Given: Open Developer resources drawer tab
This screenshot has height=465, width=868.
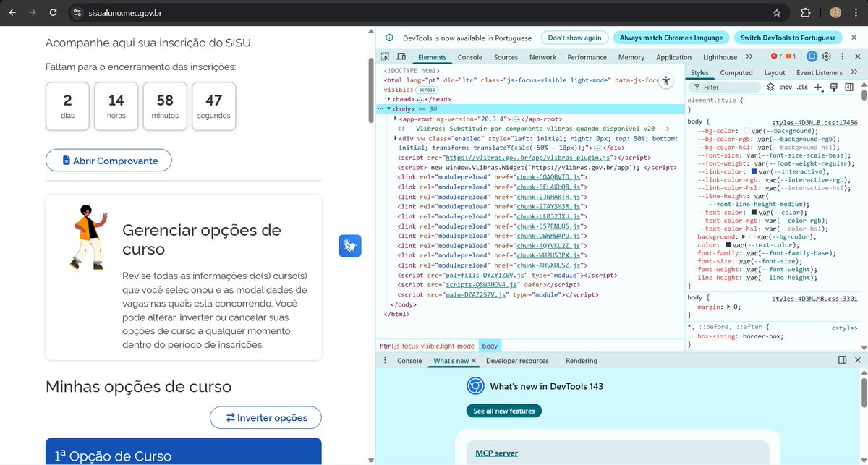Looking at the screenshot, I should 517,360.
